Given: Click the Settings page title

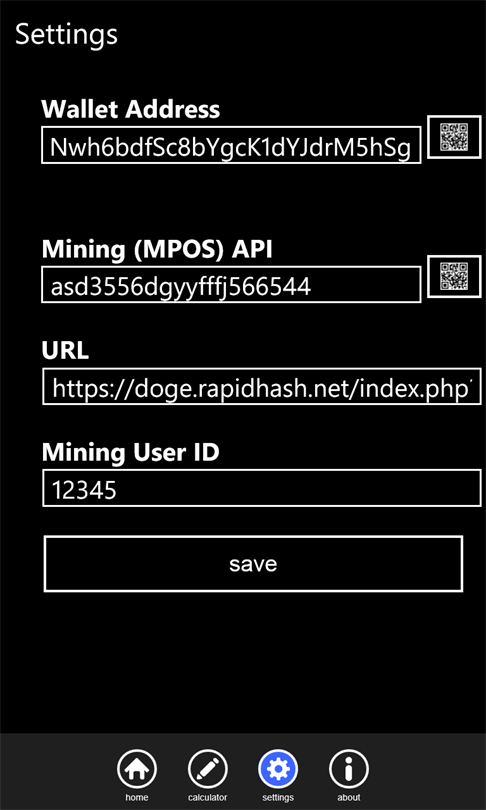Looking at the screenshot, I should tap(67, 35).
